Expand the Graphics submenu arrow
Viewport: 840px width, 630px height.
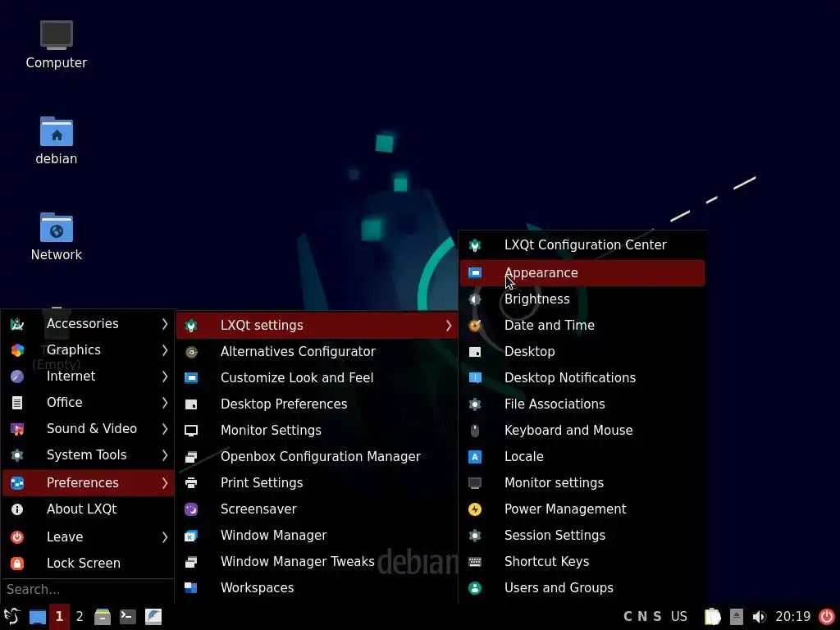click(x=164, y=350)
